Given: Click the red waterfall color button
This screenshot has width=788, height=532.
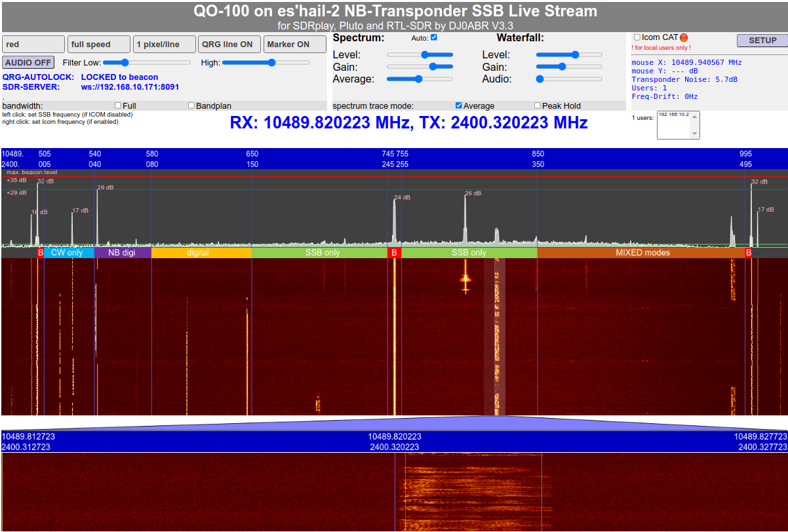Looking at the screenshot, I should (33, 45).
